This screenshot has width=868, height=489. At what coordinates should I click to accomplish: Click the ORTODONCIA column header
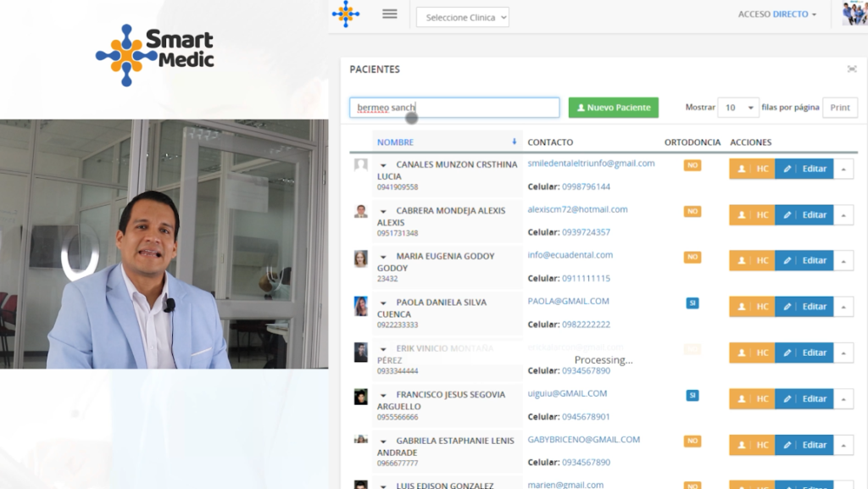coord(693,142)
